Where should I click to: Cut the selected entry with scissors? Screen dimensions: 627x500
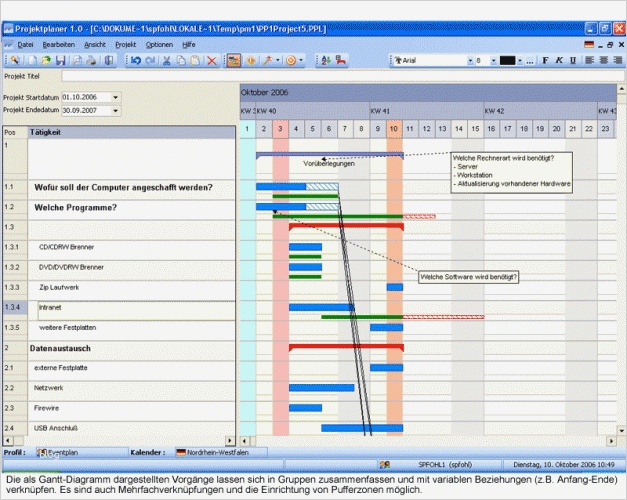(167, 60)
